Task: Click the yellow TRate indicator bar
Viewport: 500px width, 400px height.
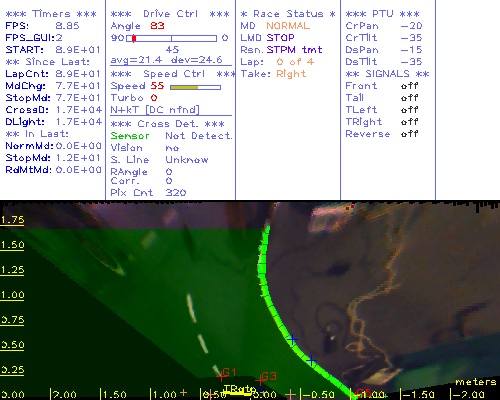Action: coord(239,394)
